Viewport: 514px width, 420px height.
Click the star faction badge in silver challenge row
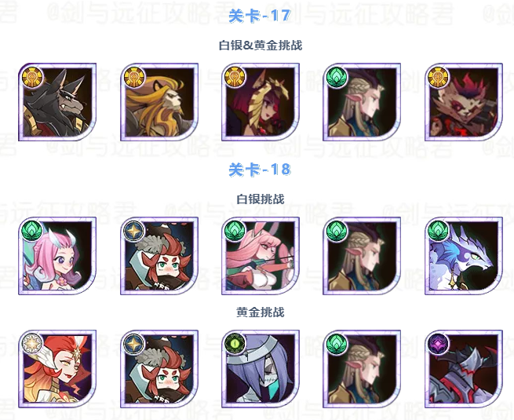pos(134,231)
